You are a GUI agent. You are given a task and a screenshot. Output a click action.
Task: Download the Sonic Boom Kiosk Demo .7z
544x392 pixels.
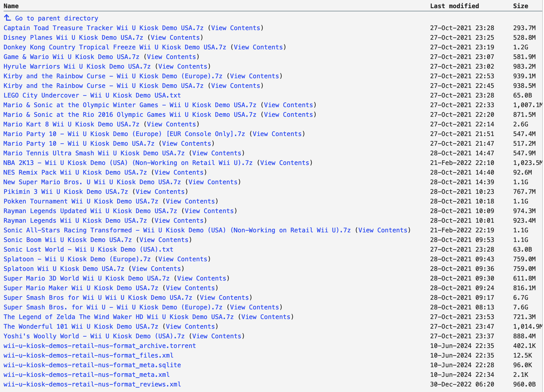[68, 240]
